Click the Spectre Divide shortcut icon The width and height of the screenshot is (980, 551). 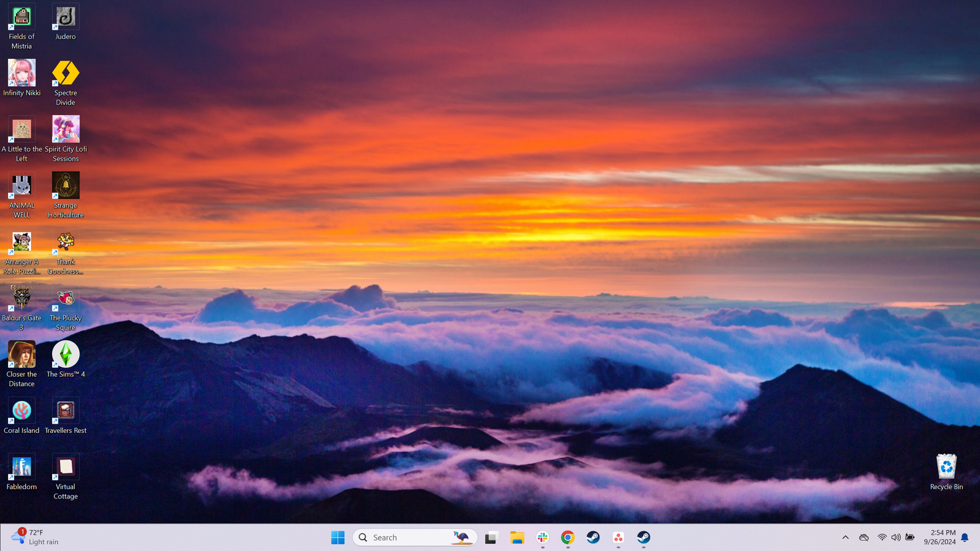(x=66, y=73)
